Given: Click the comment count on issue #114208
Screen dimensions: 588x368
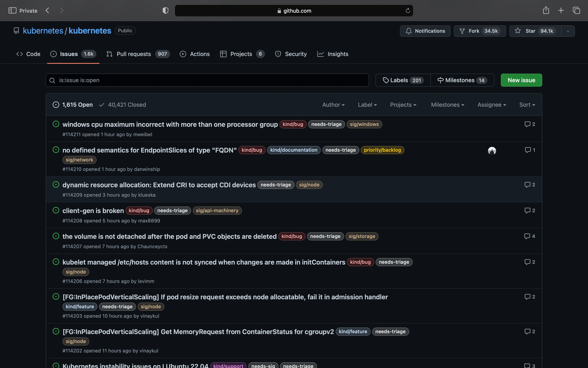Looking at the screenshot, I should pos(533,211).
